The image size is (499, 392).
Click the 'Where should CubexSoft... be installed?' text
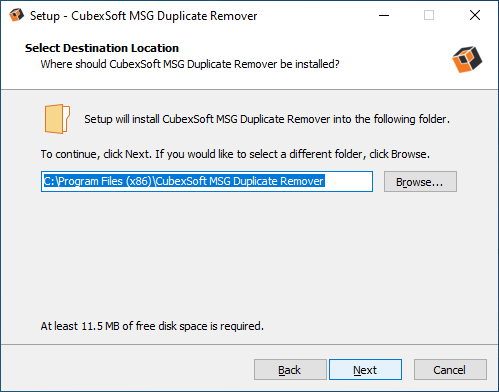(190, 64)
